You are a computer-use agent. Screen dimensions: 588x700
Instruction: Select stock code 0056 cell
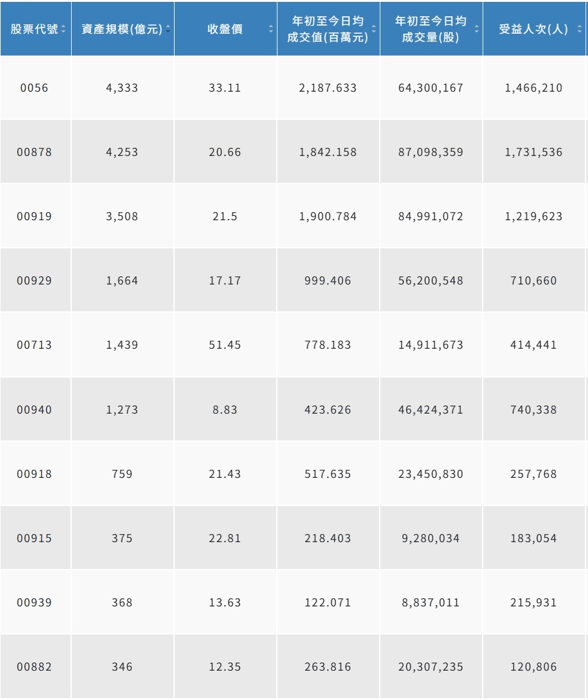point(36,88)
